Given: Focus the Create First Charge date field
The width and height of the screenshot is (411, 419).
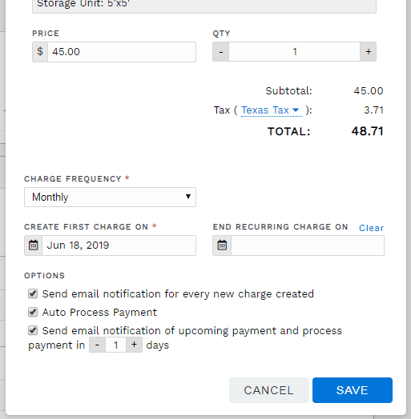Looking at the screenshot, I should coord(119,245).
